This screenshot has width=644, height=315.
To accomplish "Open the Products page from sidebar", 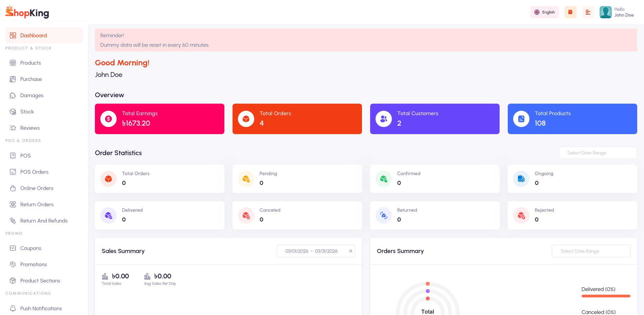I will (x=31, y=63).
